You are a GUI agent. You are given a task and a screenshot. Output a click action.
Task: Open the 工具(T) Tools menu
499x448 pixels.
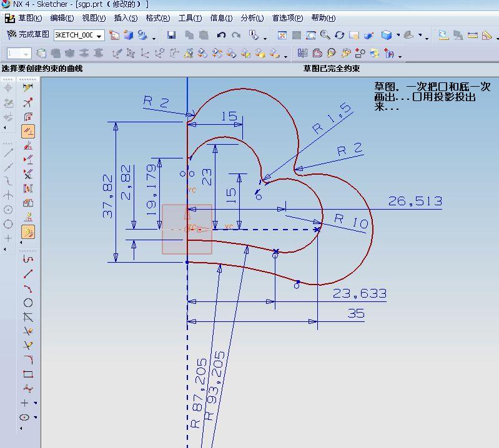190,18
